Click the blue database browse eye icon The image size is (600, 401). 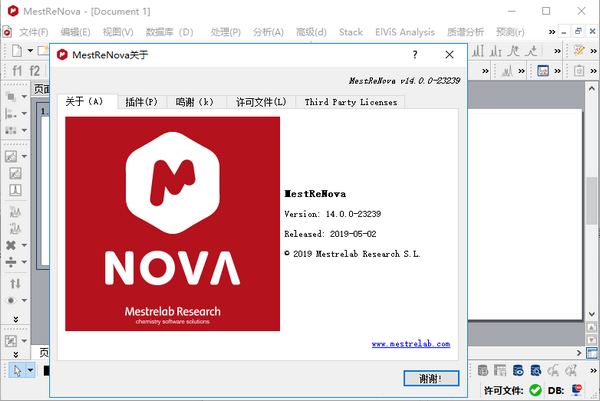(518, 370)
